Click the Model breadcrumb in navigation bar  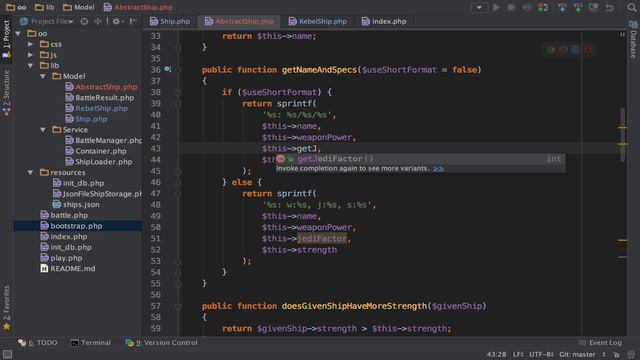coord(79,7)
